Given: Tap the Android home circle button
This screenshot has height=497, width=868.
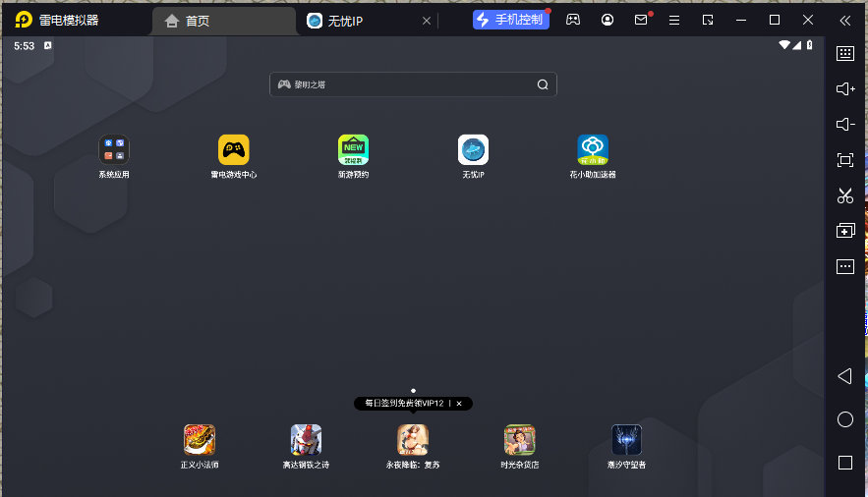Looking at the screenshot, I should [845, 419].
